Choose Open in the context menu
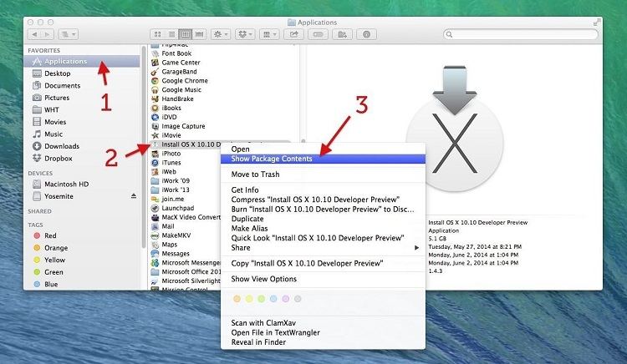Image resolution: width=627 pixels, height=364 pixels. (x=323, y=149)
